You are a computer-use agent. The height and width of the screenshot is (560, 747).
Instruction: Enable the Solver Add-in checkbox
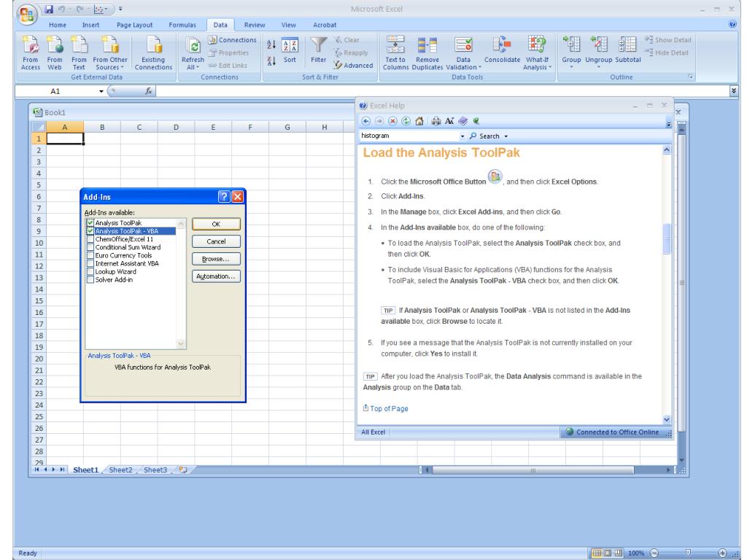coord(90,279)
